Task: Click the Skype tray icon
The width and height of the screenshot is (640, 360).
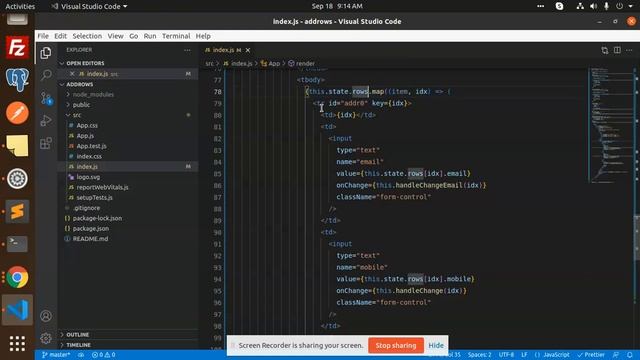Action: click(x=560, y=6)
